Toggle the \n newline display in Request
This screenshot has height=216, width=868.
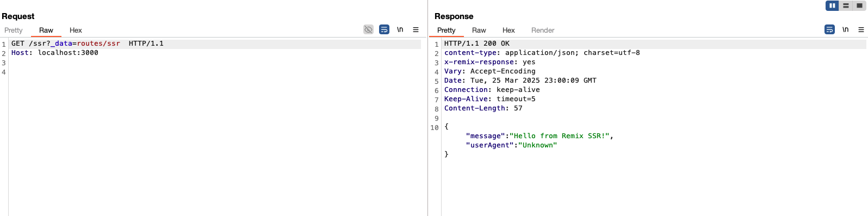(400, 29)
